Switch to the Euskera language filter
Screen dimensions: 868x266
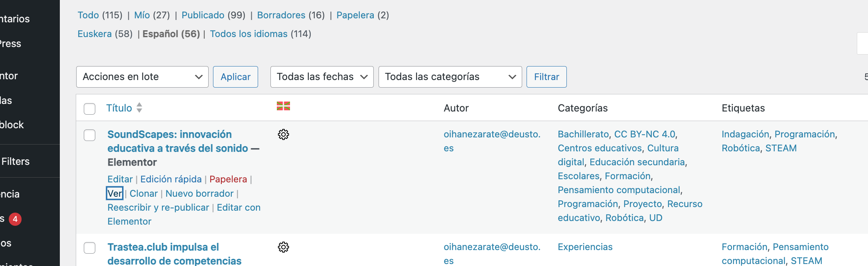click(x=95, y=34)
